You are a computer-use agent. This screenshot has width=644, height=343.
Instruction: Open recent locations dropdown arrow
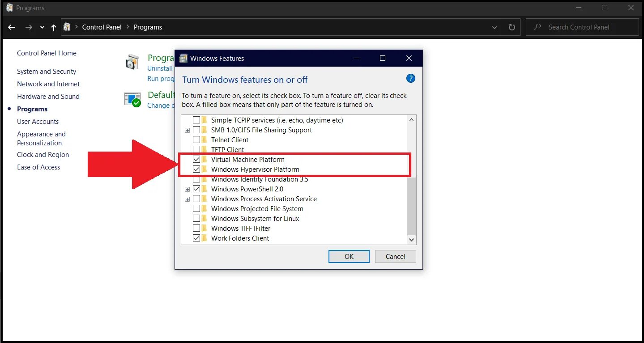42,27
